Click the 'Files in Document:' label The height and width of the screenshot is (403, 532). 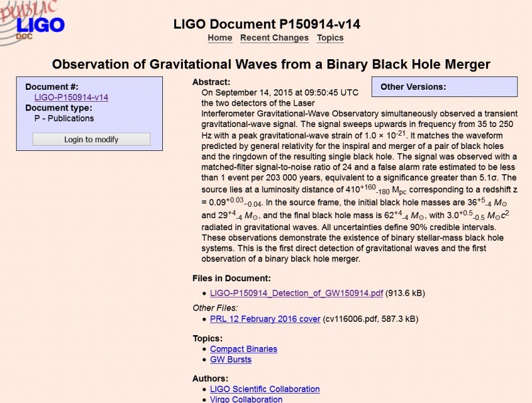pyautogui.click(x=231, y=278)
